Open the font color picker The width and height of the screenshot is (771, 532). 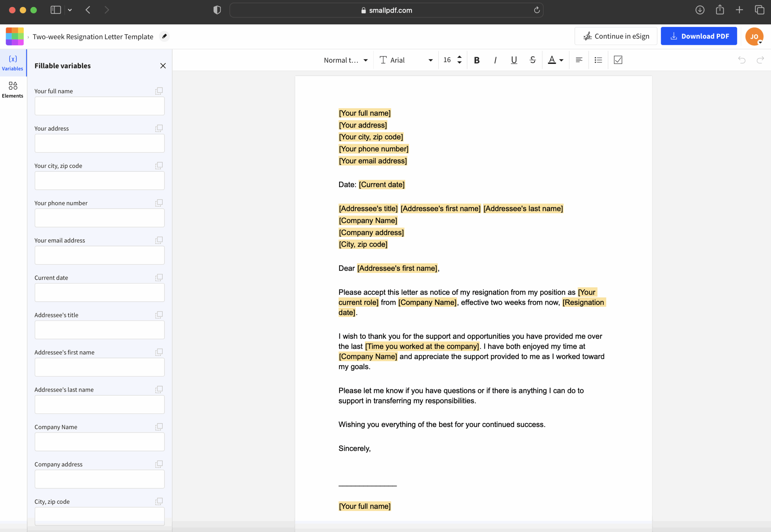point(555,60)
